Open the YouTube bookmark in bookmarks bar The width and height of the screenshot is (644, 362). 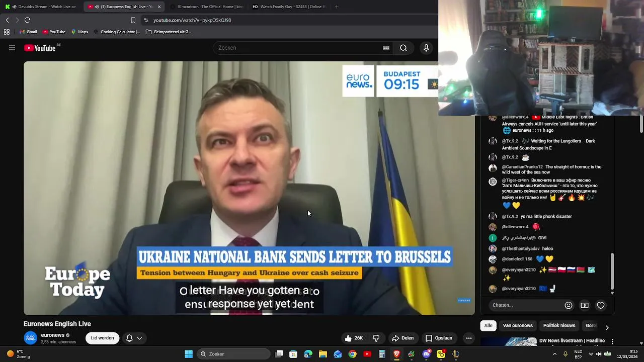(54, 32)
